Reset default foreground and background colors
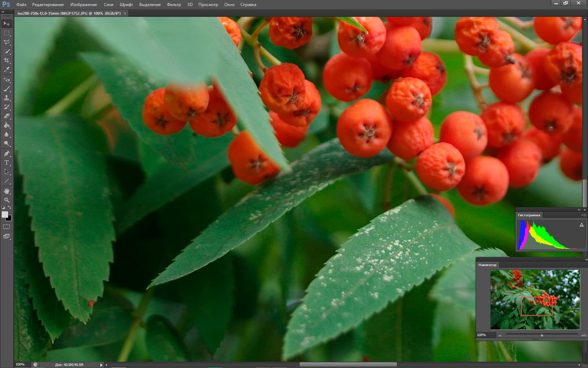 click(x=3, y=207)
